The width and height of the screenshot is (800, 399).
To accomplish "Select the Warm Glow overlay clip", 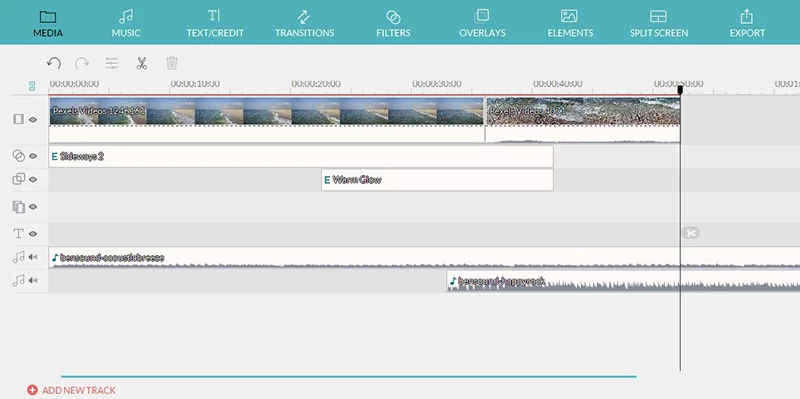I will [437, 180].
